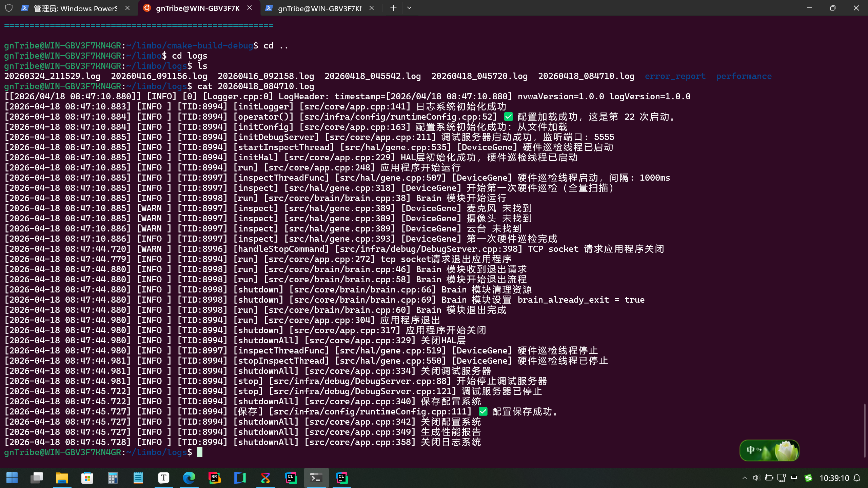
Task: Open the second CLion taskbar icon
Action: [x=341, y=478]
